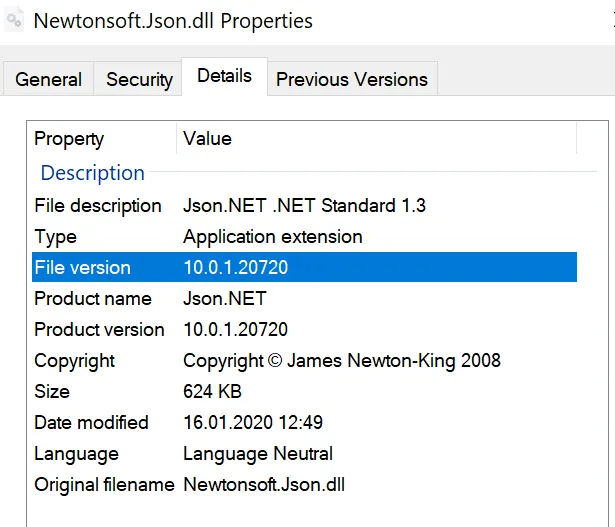Click the Description group heading
This screenshot has height=527, width=615.
pyautogui.click(x=93, y=173)
